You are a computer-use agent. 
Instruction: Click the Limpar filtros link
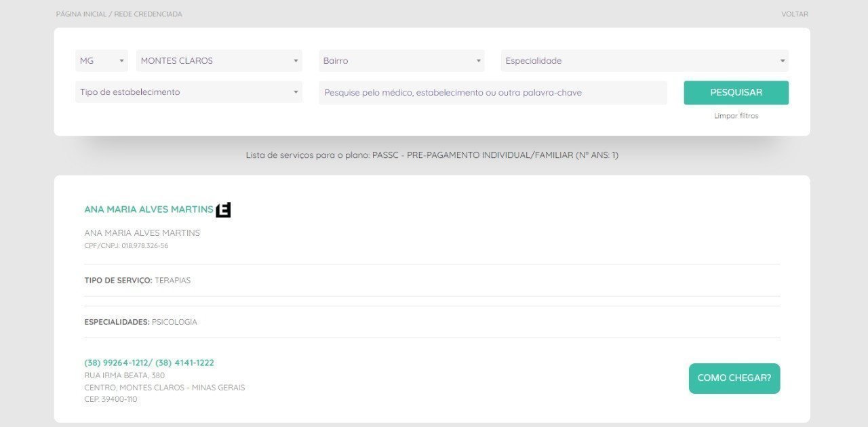(x=736, y=116)
